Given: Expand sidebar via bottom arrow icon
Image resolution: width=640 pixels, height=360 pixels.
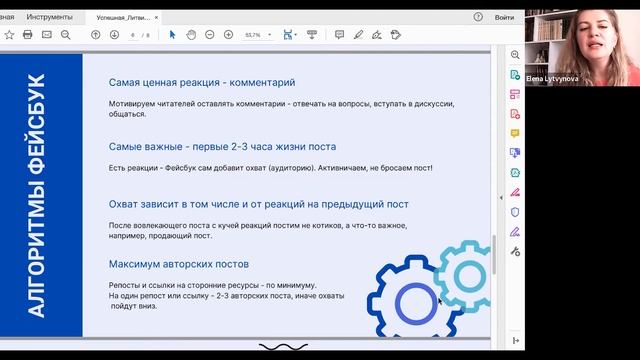Looking at the screenshot, I should [516, 340].
